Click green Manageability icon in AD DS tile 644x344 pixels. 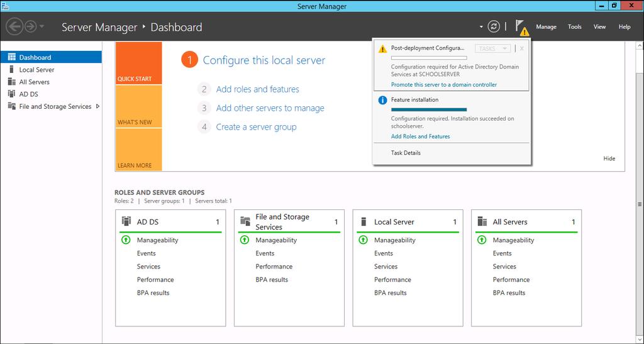pos(126,240)
